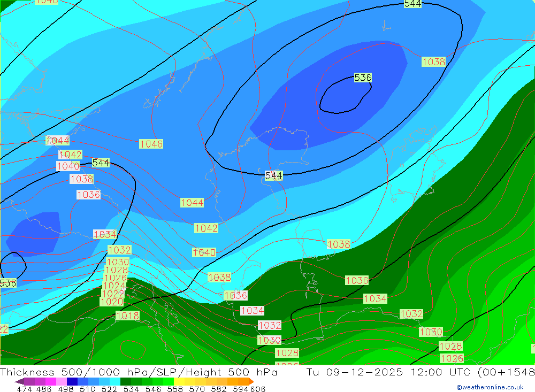Click the legend value 474
The width and height of the screenshot is (535, 392).
24,389
